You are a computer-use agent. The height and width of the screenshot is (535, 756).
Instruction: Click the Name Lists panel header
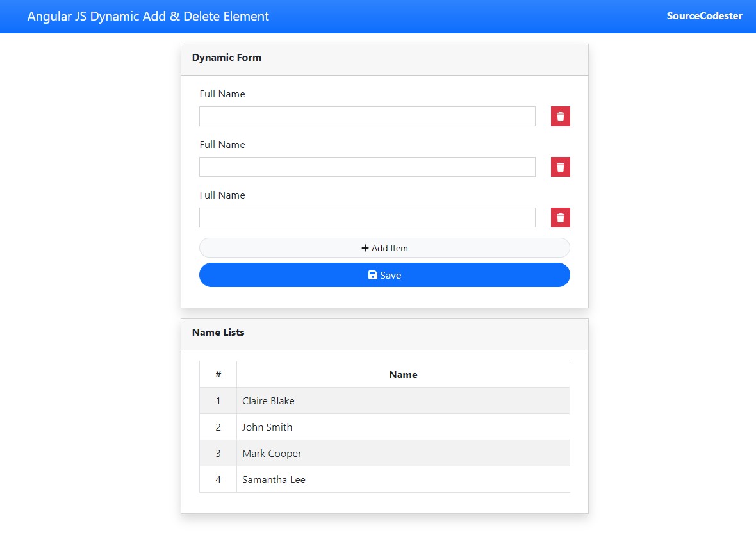point(218,333)
